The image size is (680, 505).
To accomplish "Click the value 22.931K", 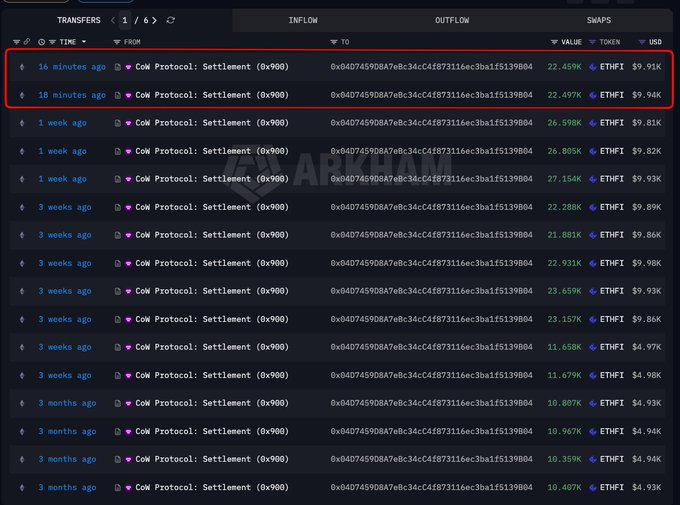I will [564, 263].
